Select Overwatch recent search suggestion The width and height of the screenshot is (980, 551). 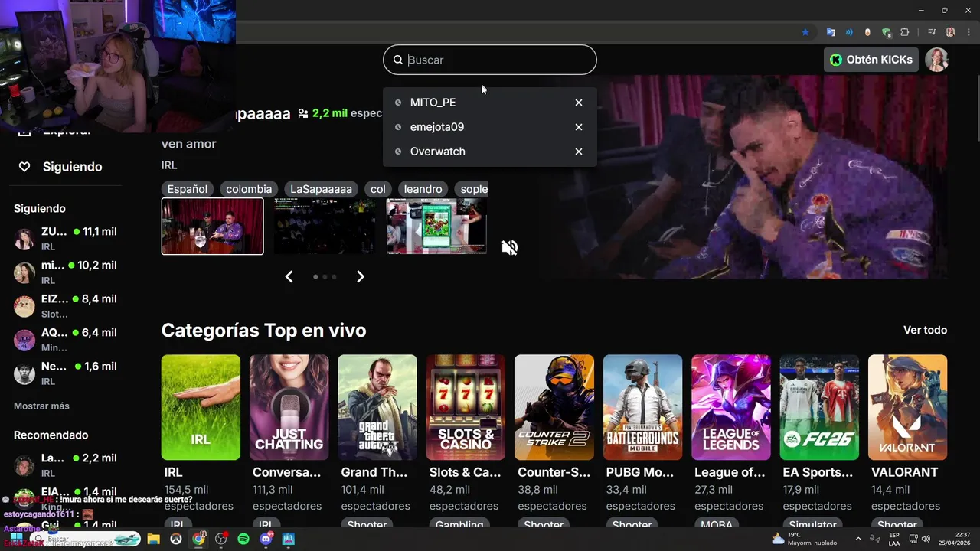point(437,152)
